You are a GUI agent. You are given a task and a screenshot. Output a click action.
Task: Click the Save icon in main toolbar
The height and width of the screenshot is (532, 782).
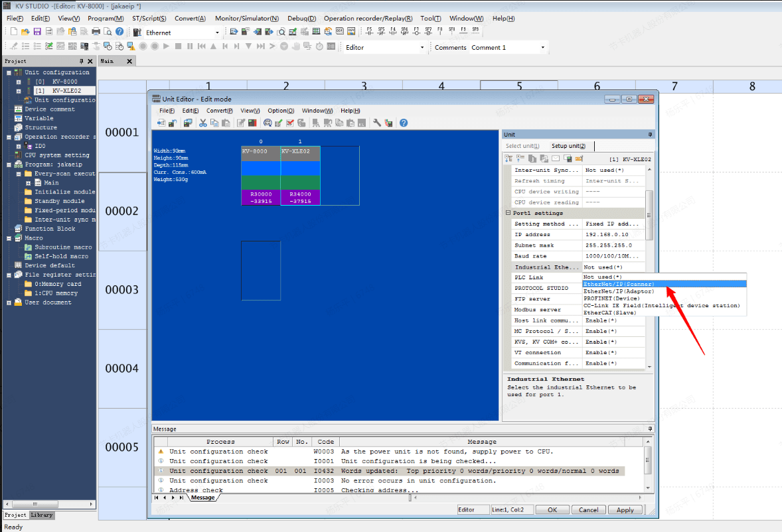coord(37,32)
